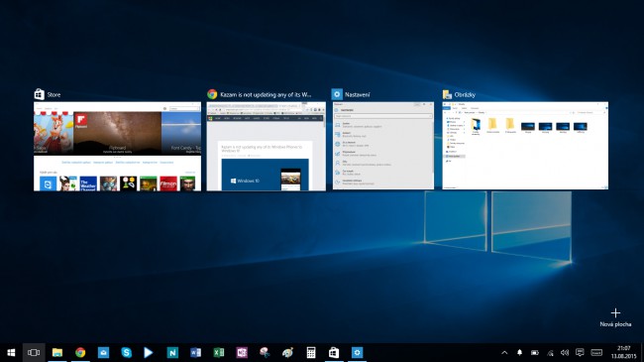
Task: Open the Mail app in taskbar
Action: click(x=103, y=352)
